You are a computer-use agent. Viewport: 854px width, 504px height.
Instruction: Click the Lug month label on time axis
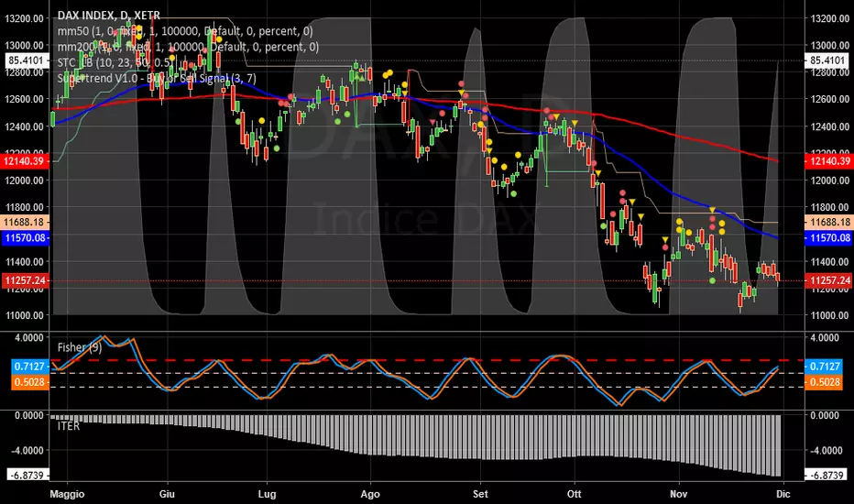click(x=267, y=494)
